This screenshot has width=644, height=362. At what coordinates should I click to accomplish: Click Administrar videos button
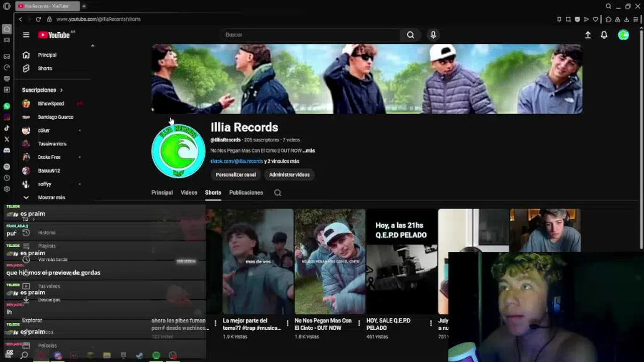[289, 174]
